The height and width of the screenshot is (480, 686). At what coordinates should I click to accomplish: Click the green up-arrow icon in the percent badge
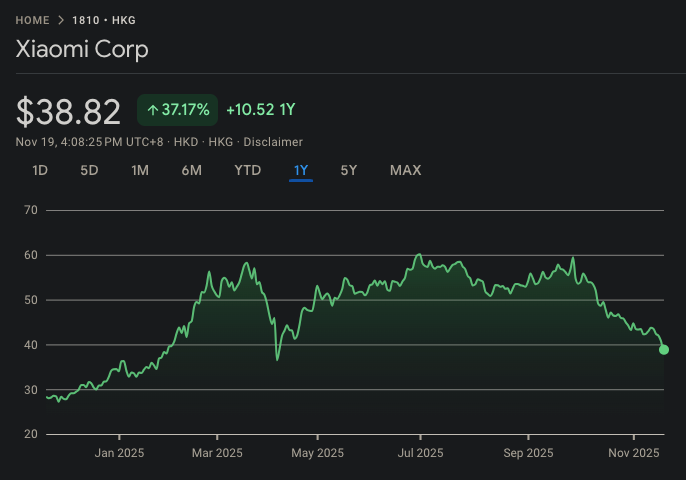point(152,110)
